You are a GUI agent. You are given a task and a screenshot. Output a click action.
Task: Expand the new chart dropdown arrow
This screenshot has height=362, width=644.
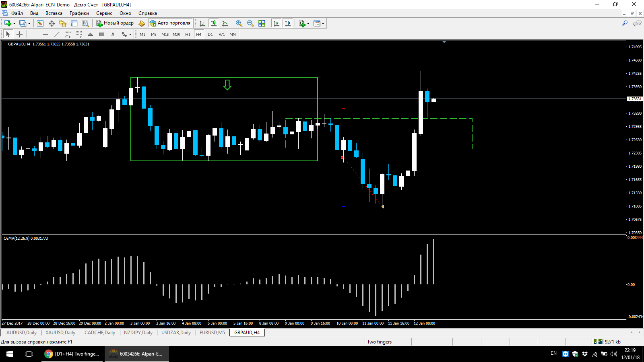pyautogui.click(x=14, y=23)
